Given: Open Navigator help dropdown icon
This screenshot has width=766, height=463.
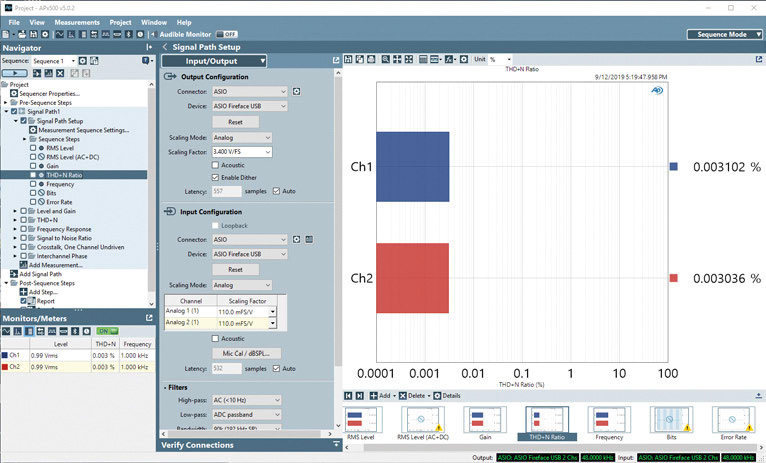Looking at the screenshot, I should 147,61.
